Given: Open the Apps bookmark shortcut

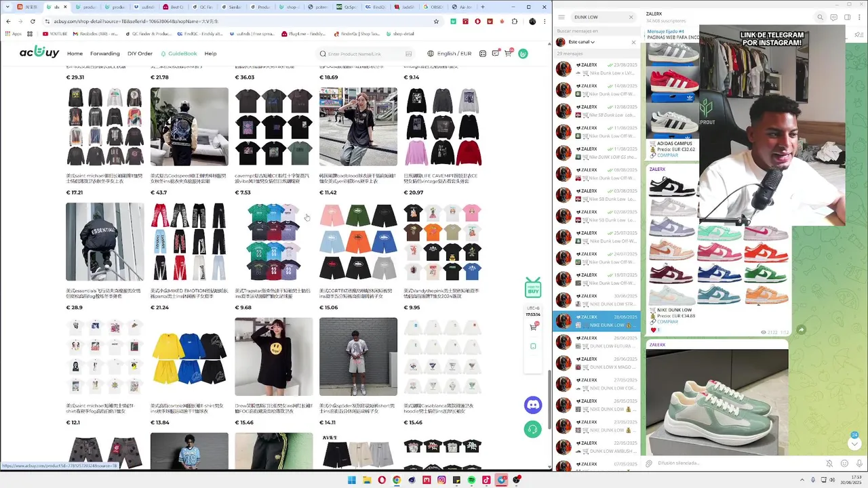Looking at the screenshot, I should pos(14,33).
